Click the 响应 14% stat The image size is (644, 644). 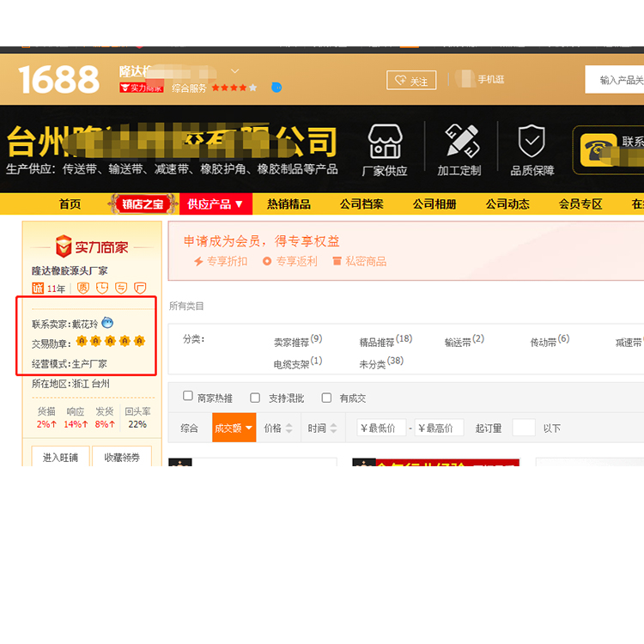click(76, 417)
